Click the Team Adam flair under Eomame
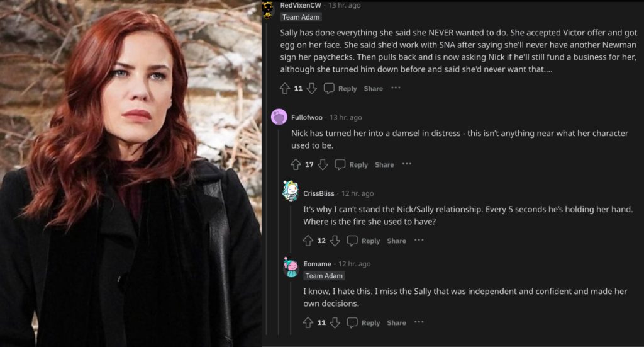This screenshot has height=347, width=644. (x=324, y=276)
